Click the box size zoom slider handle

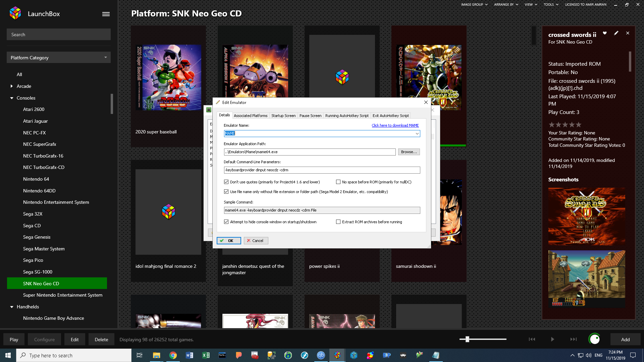467,339
